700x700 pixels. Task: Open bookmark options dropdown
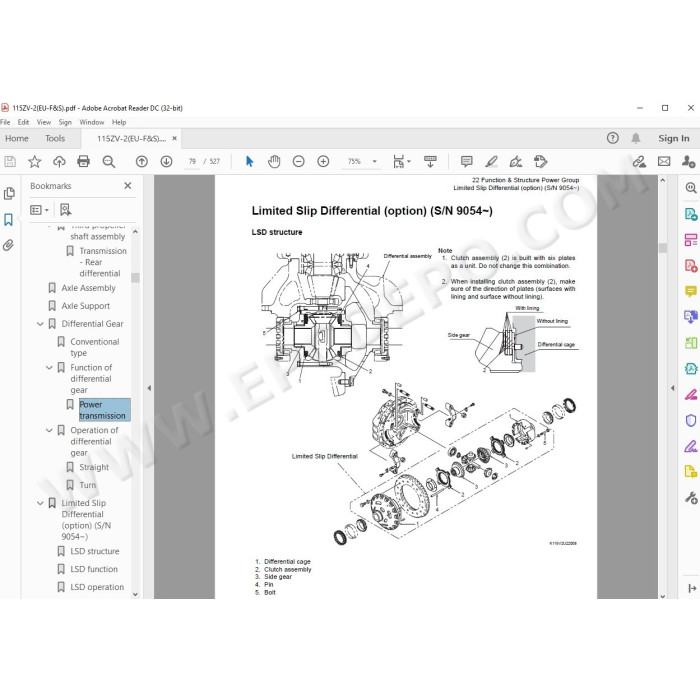pos(39,210)
